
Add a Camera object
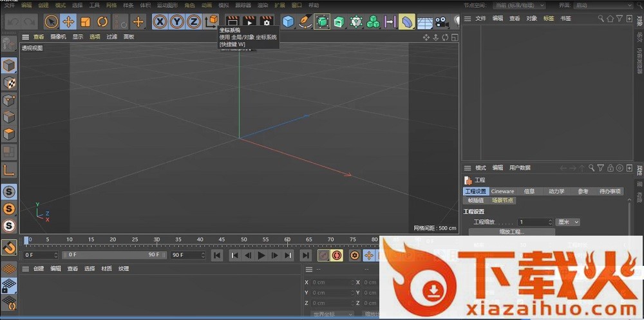pos(442,21)
